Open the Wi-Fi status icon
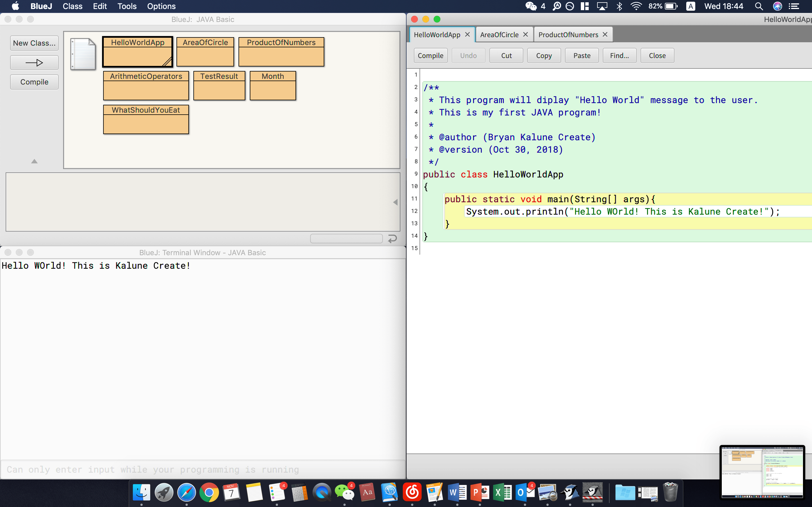 [636, 6]
